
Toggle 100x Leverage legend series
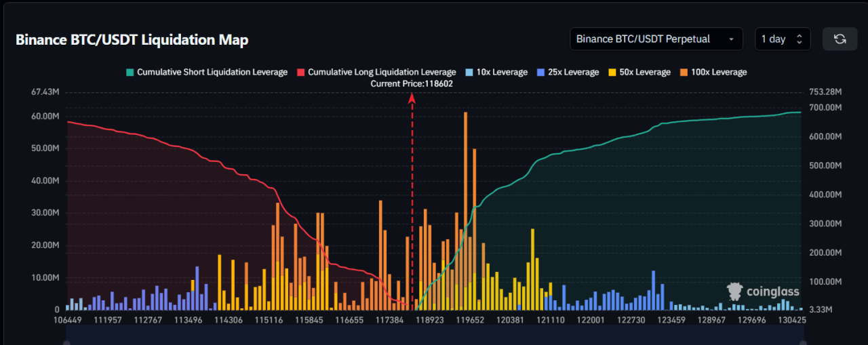(713, 72)
